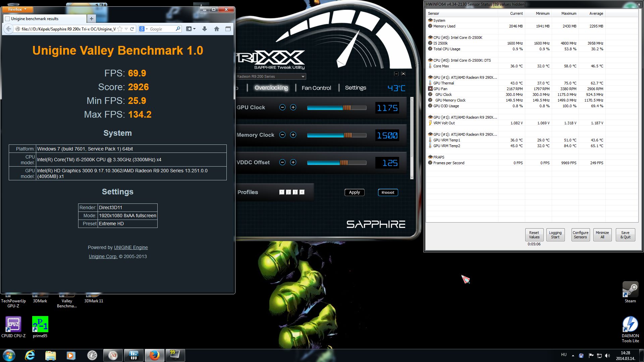Select profile slot 3 in TriXX

pos(295,192)
